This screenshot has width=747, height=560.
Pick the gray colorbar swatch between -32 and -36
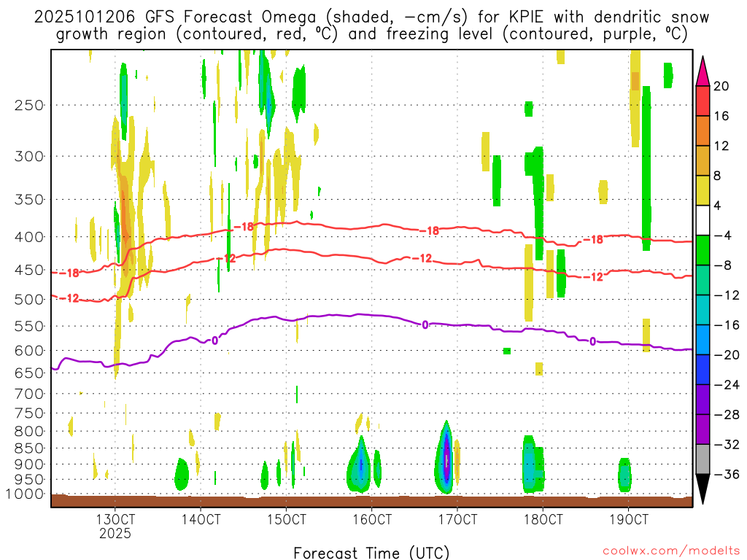pos(703,459)
